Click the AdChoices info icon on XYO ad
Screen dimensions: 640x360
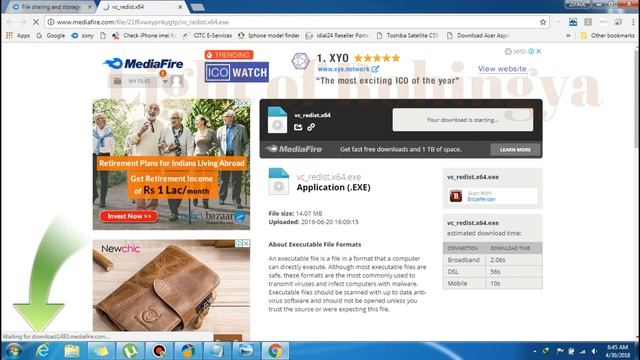tap(531, 51)
